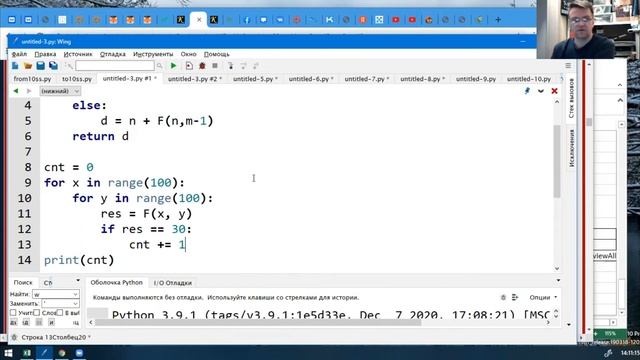
Task: Switch to the from10ss.py tab
Action: pyautogui.click(x=32, y=79)
